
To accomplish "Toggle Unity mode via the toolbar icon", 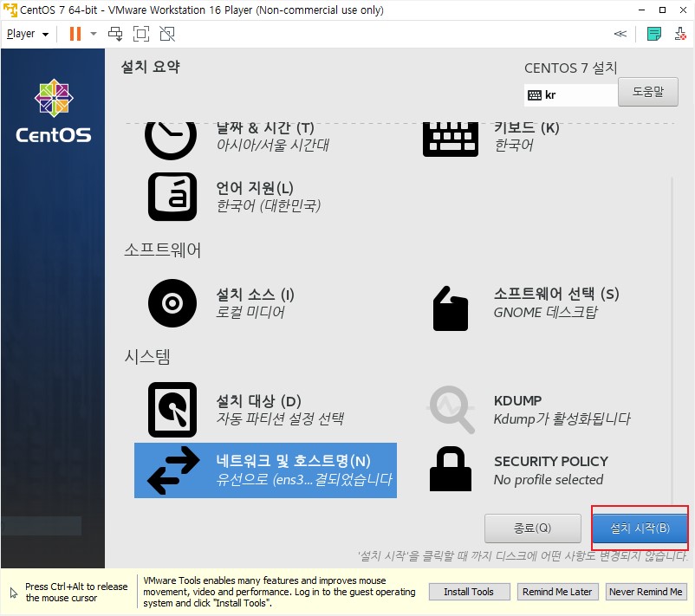I will coord(167,34).
